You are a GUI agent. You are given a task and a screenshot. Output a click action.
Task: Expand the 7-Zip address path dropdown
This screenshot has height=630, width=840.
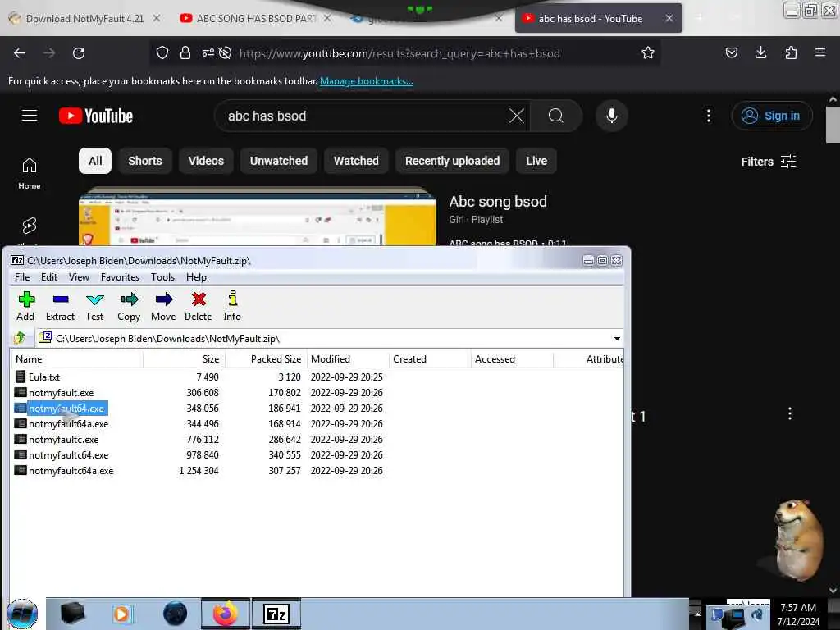coord(617,339)
